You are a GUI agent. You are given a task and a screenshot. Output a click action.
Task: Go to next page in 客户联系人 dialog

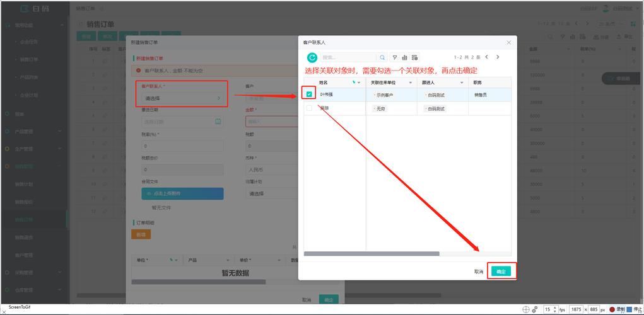pyautogui.click(x=498, y=57)
